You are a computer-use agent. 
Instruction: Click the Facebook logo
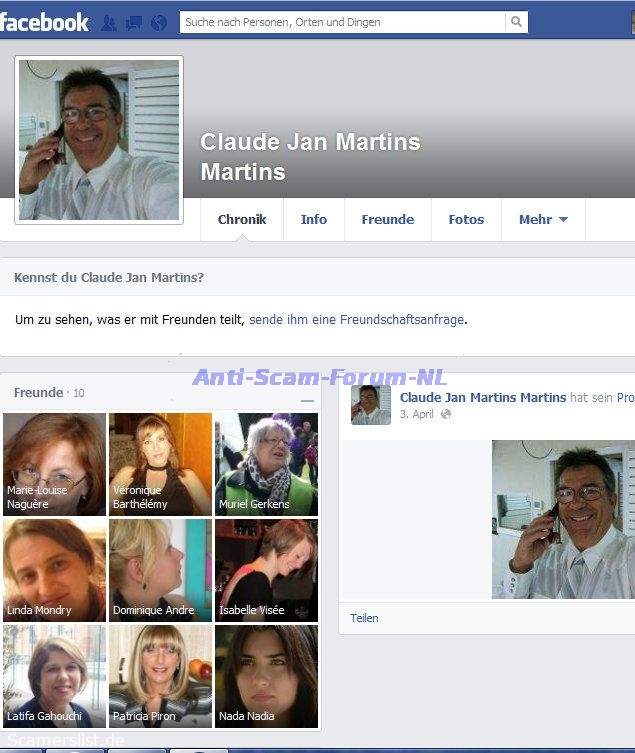pos(45,21)
